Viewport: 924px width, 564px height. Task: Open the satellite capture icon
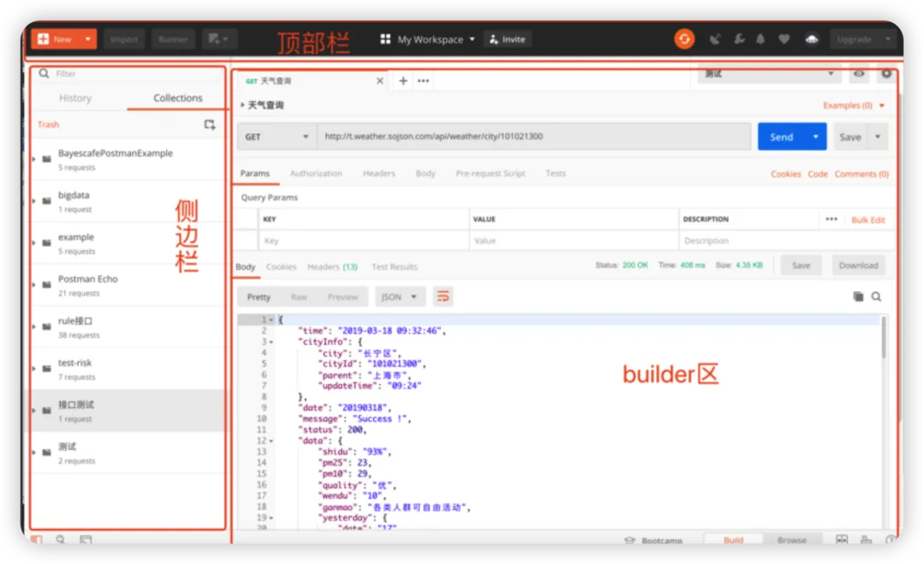point(714,39)
